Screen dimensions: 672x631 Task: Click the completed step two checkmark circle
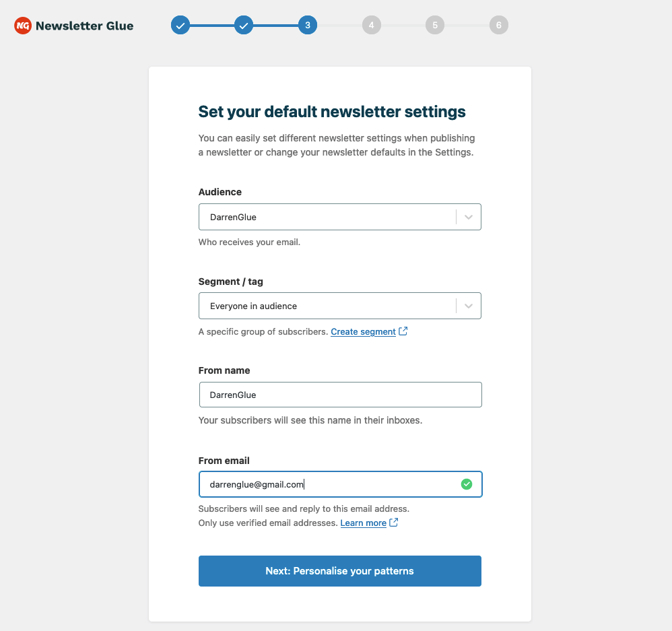[x=244, y=26]
